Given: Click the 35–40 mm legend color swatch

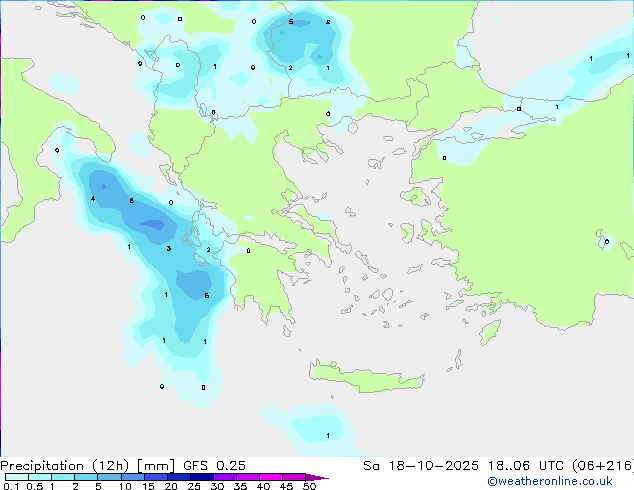Looking at the screenshot, I should point(248,477).
